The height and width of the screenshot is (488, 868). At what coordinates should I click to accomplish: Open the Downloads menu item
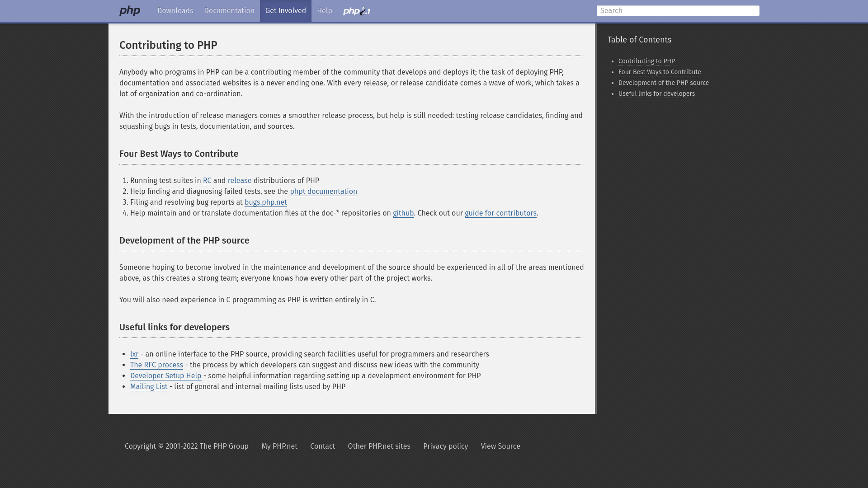(175, 11)
